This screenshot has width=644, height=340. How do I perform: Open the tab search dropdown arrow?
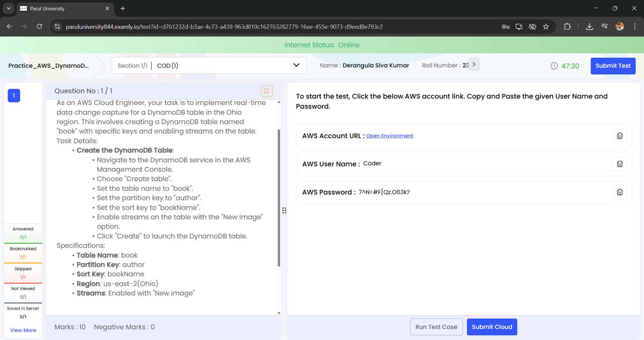[x=8, y=8]
